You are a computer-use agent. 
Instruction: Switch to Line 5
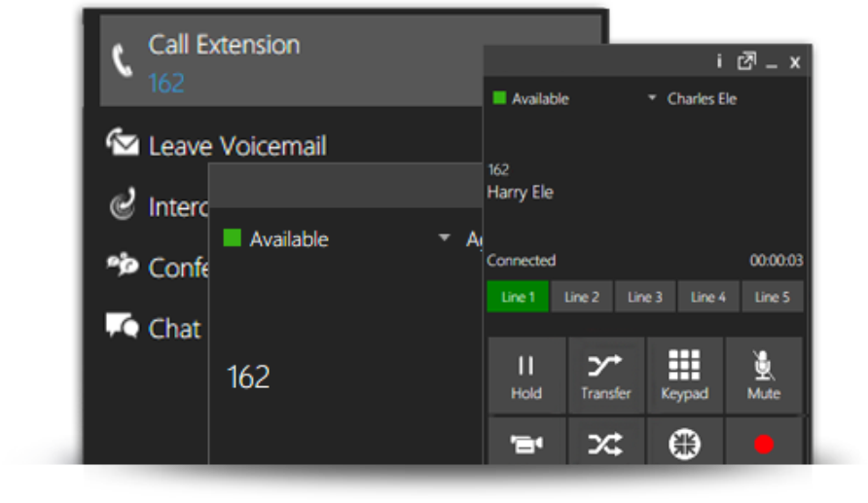773,297
